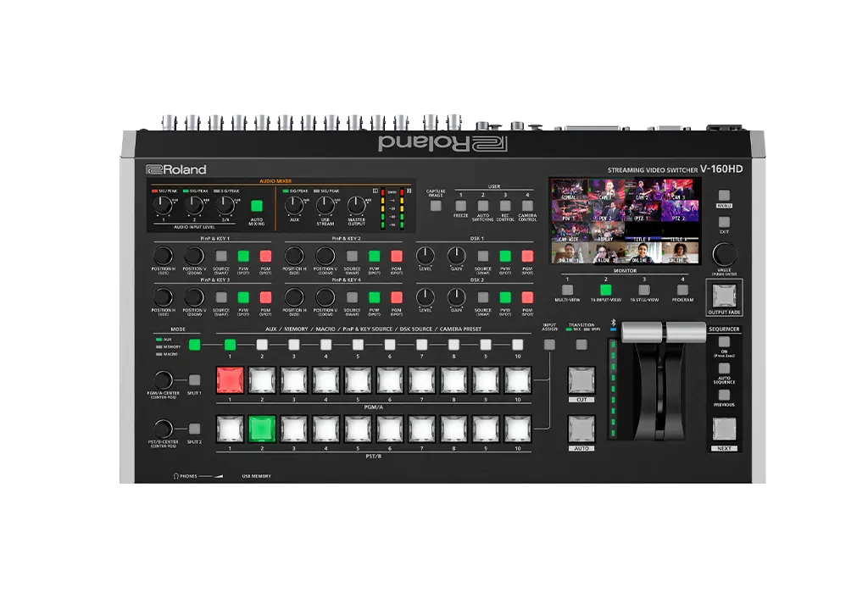Click the AUTO transition button
868x598 pixels.
click(581, 429)
